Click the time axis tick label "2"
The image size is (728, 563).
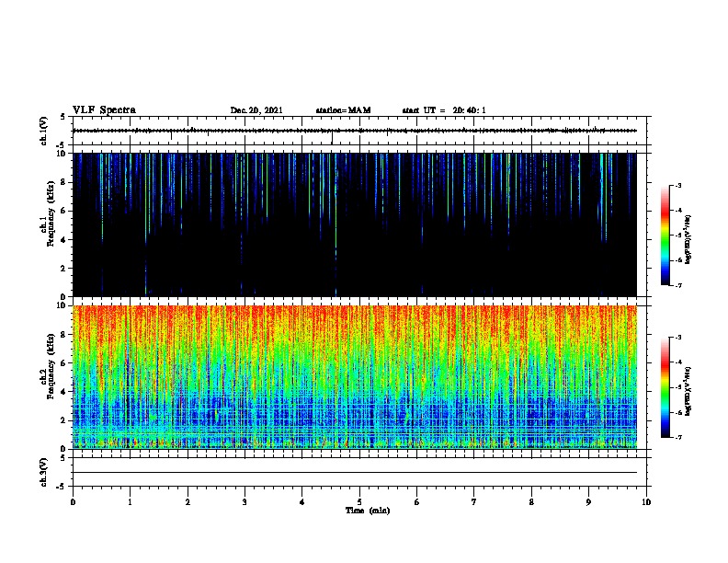click(188, 502)
